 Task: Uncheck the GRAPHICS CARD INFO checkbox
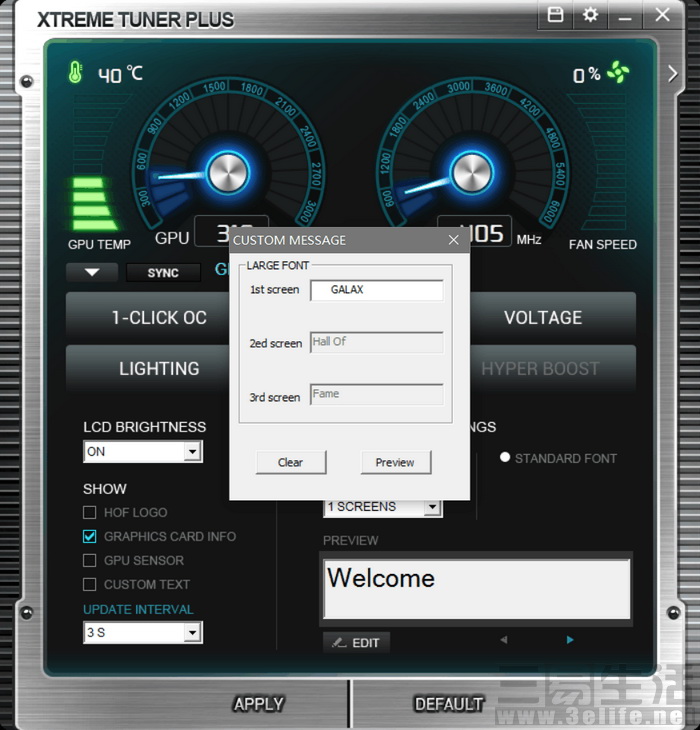coord(89,536)
